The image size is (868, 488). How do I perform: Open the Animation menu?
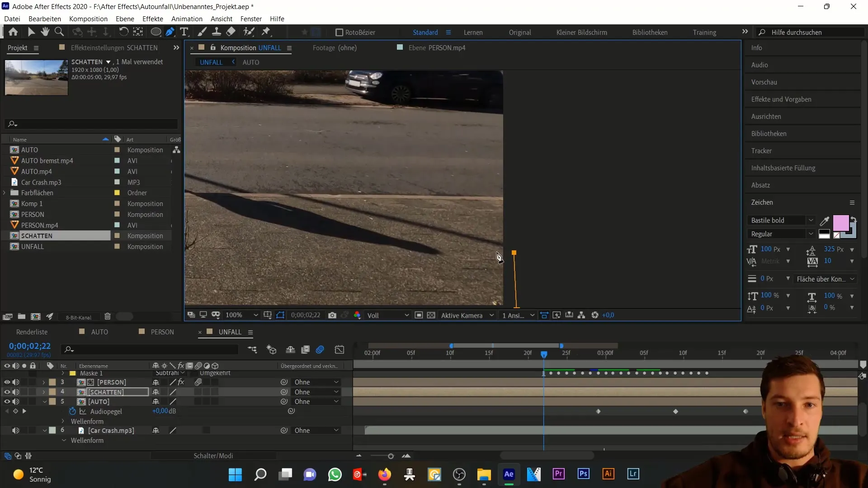[187, 19]
